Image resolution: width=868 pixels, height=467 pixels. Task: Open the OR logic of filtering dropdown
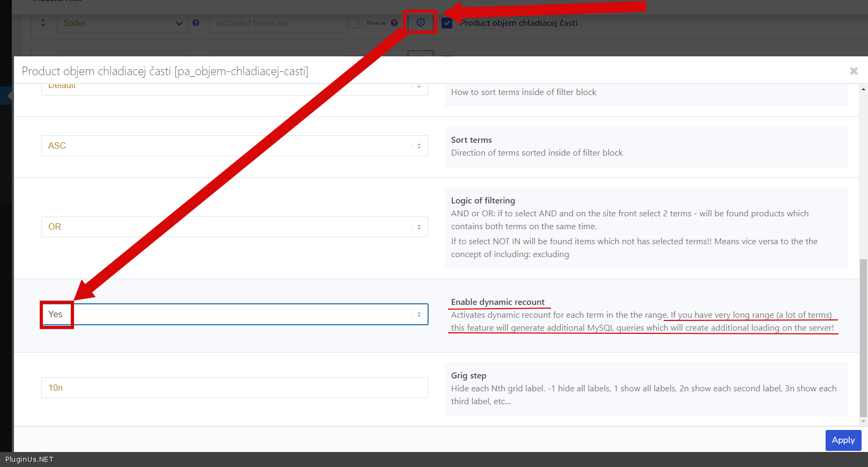(234, 227)
